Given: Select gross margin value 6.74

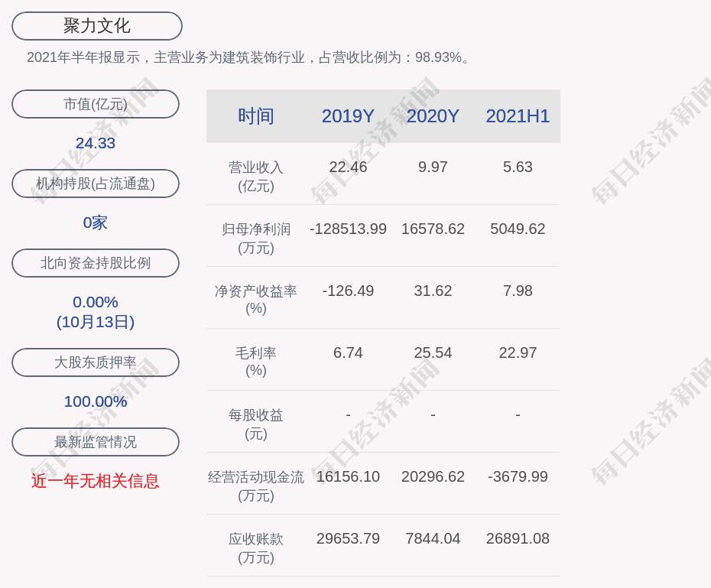Looking at the screenshot, I should coord(348,352).
